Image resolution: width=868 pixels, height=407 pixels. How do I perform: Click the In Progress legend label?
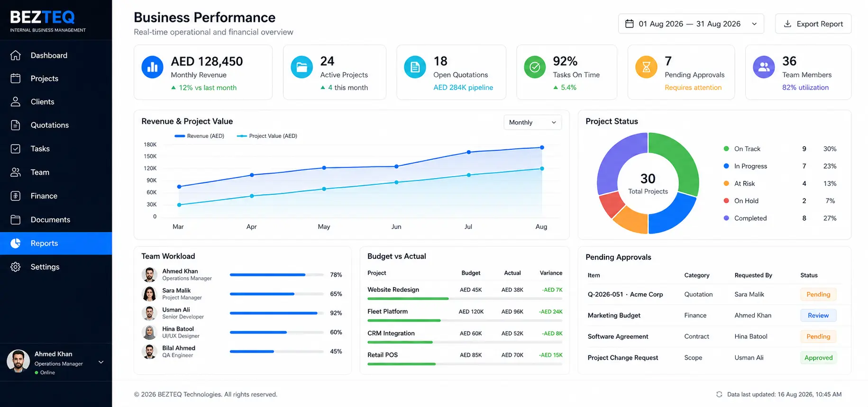click(x=750, y=166)
